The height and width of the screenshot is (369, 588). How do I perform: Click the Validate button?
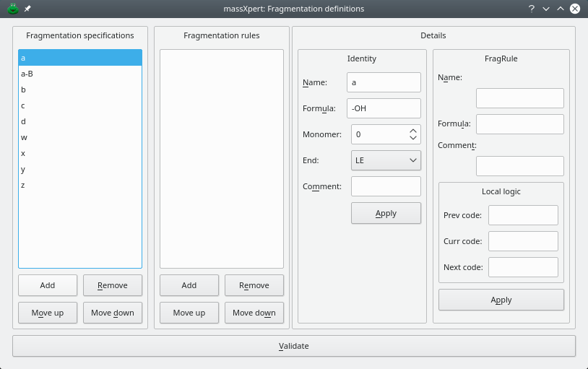pos(294,346)
